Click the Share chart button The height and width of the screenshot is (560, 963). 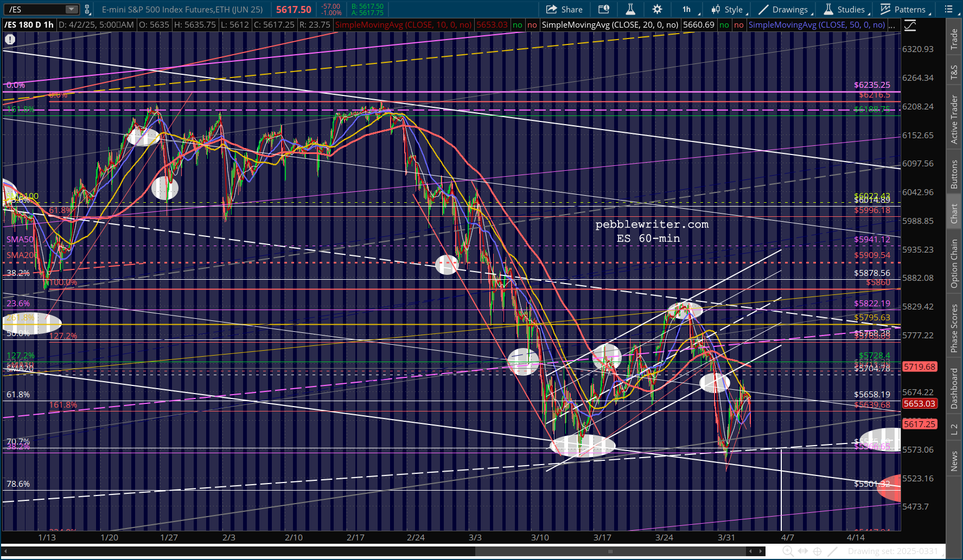point(564,9)
